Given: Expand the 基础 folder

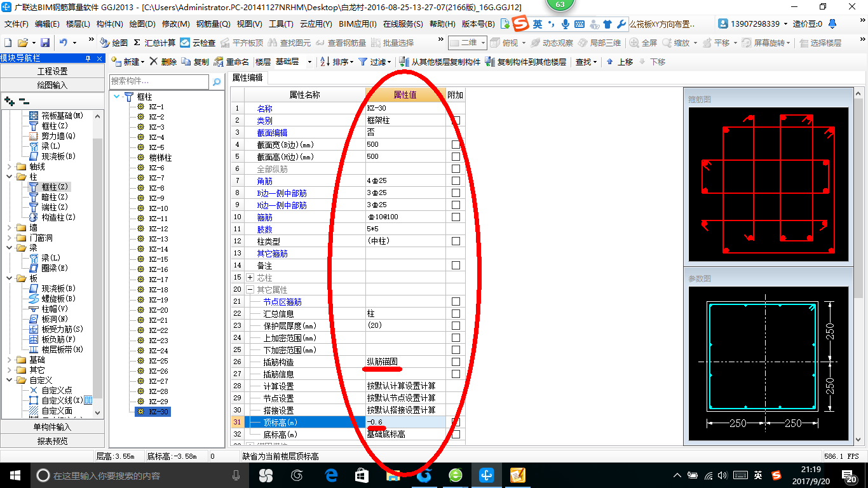Looking at the screenshot, I should 9,360.
